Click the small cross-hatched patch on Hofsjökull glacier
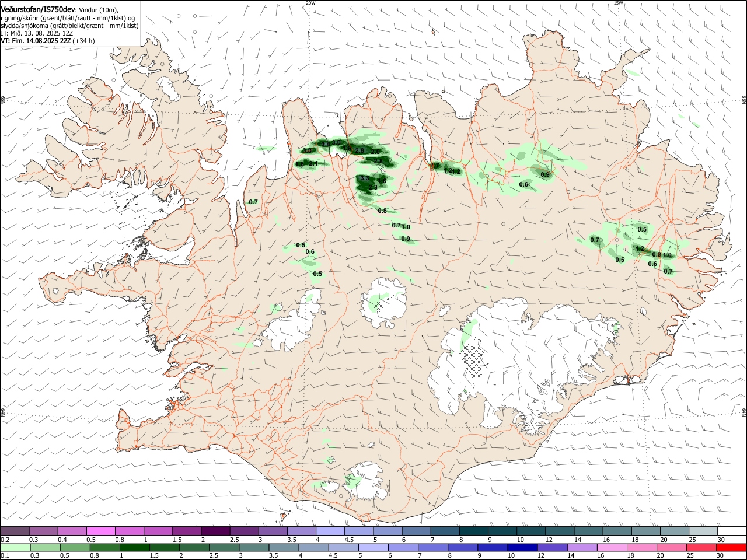Viewport: 747px width, 560px height. (379, 307)
